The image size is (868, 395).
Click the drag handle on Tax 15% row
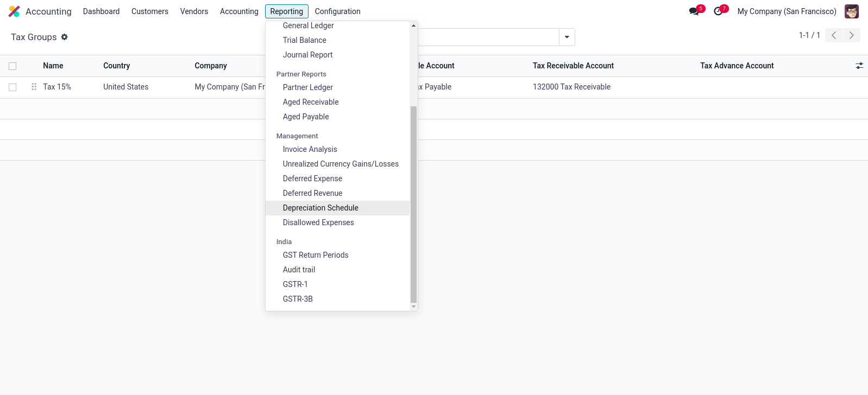34,87
